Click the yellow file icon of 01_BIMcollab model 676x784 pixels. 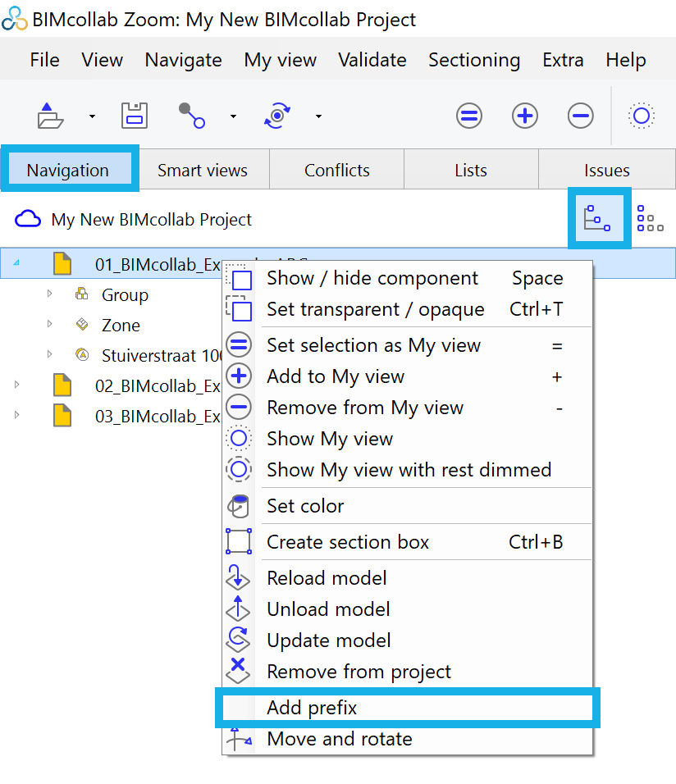[x=62, y=263]
